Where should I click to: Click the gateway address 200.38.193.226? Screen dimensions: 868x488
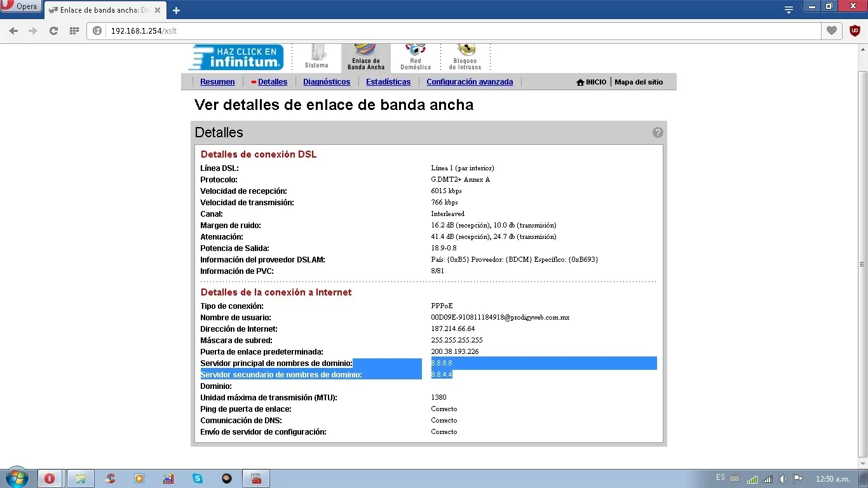point(454,351)
